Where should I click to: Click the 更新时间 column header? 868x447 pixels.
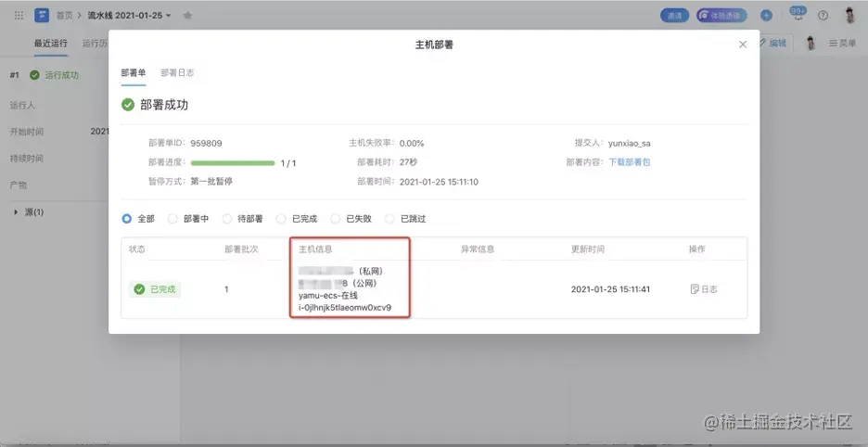[x=588, y=249]
